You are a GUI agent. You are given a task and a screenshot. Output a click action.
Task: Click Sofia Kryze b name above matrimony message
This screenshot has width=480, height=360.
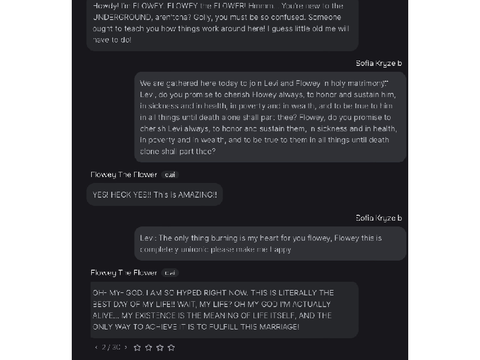(x=379, y=63)
